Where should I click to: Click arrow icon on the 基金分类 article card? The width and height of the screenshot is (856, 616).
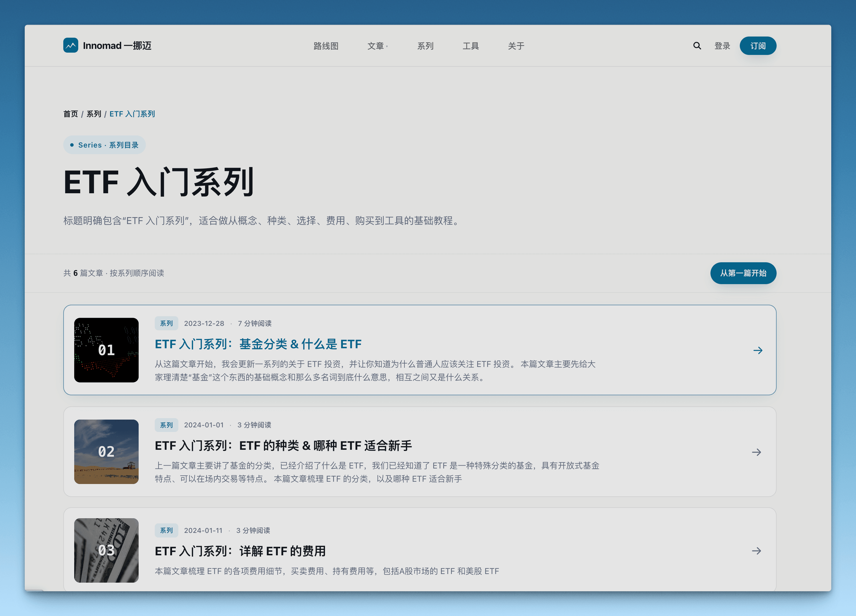point(758,350)
